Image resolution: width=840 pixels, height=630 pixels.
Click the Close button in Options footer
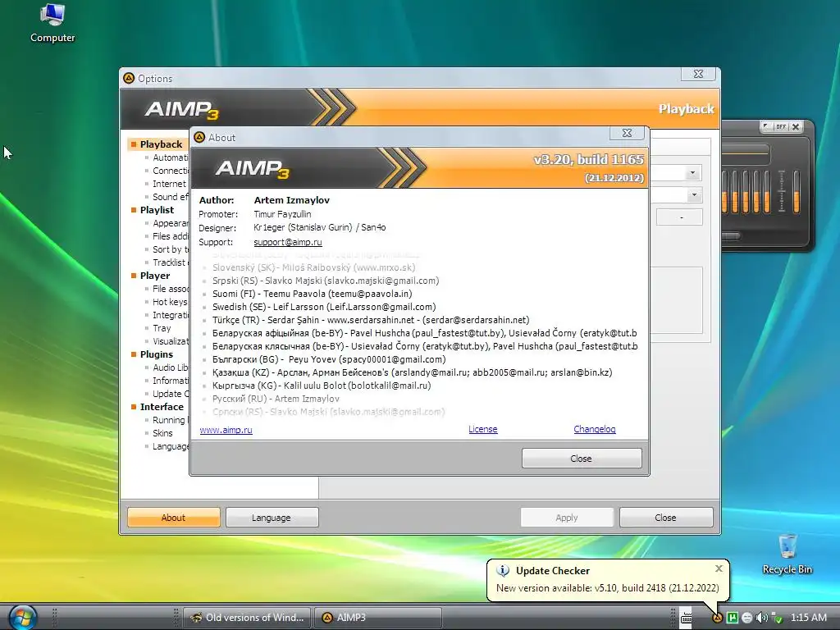point(666,518)
